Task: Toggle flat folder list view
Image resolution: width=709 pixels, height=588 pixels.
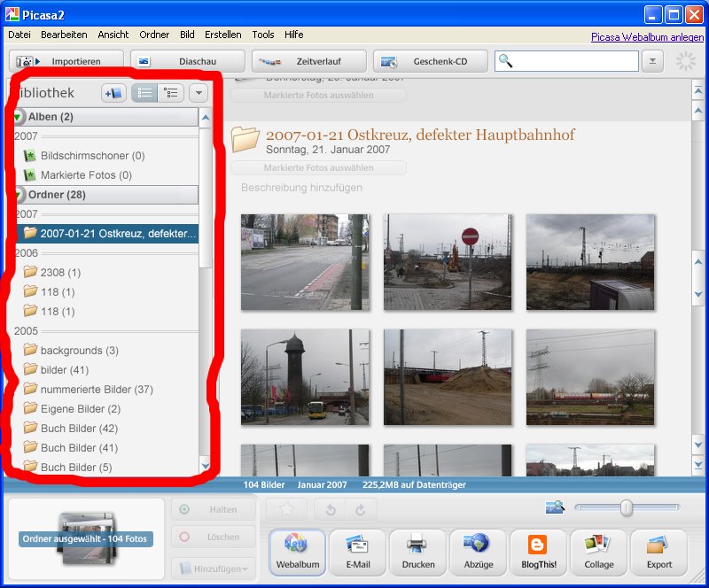Action: [x=144, y=92]
